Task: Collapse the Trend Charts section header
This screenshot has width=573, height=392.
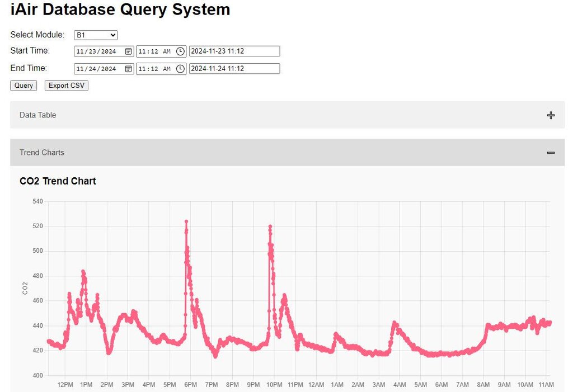Action: tap(287, 152)
